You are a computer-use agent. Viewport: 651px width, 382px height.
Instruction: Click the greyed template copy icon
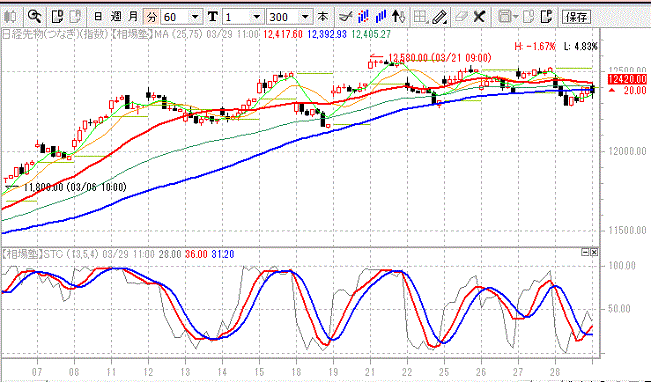click(x=529, y=17)
